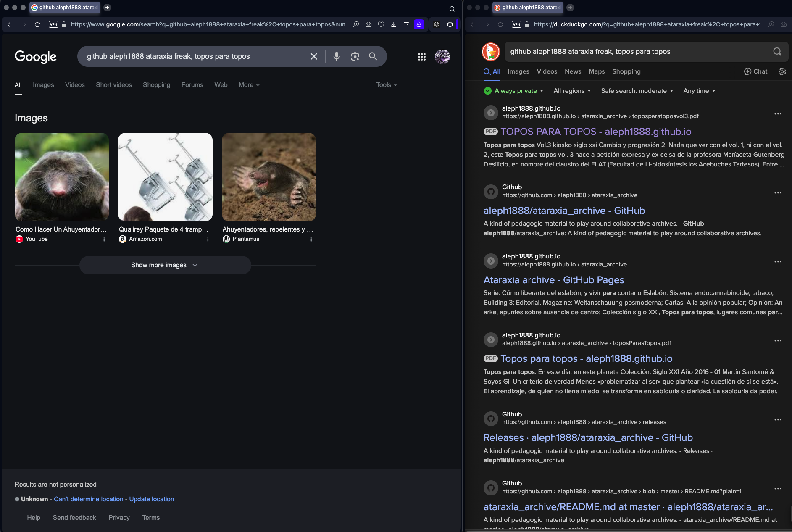
Task: Click the heart bookmark icon in address bar
Action: pyautogui.click(x=381, y=24)
